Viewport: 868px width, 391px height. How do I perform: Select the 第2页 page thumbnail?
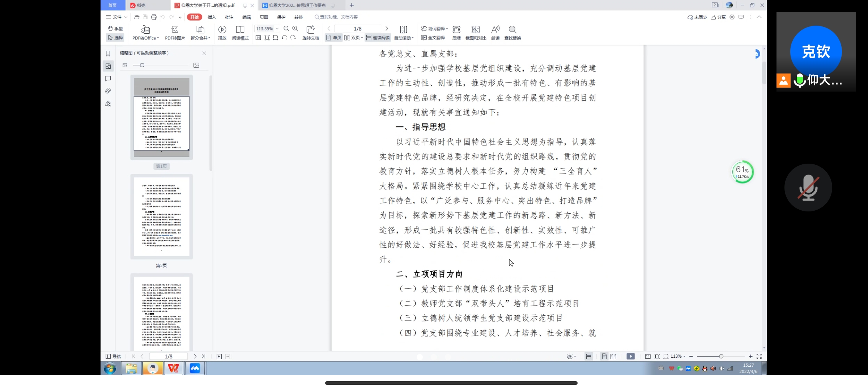tap(161, 216)
